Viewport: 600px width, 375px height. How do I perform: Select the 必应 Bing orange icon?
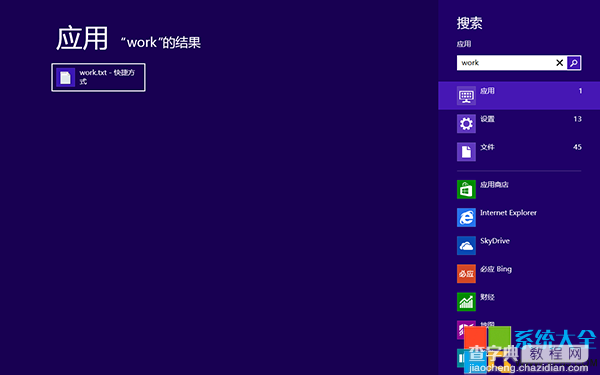pos(466,274)
